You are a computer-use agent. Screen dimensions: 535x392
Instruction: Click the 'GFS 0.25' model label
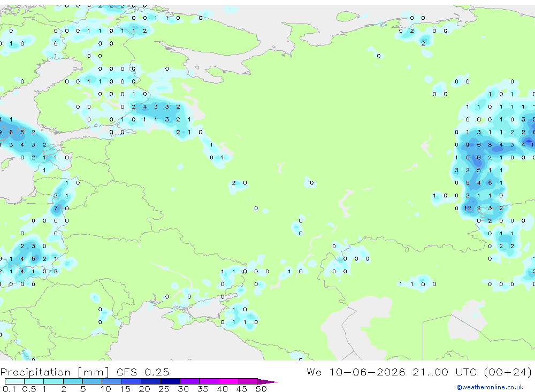[x=143, y=372]
